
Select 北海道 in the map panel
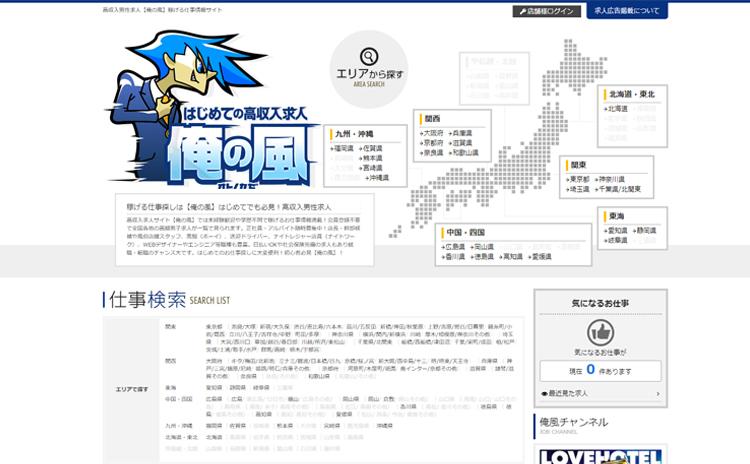click(619, 109)
